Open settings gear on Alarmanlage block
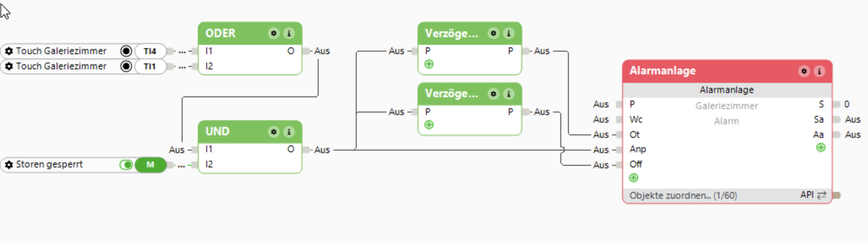This screenshot has height=241, width=868. coord(804,71)
